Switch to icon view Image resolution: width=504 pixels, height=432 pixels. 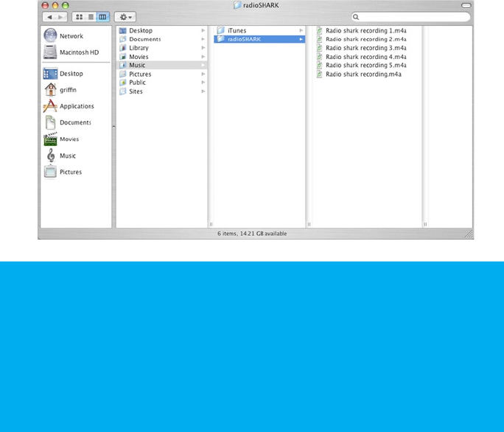(79, 17)
